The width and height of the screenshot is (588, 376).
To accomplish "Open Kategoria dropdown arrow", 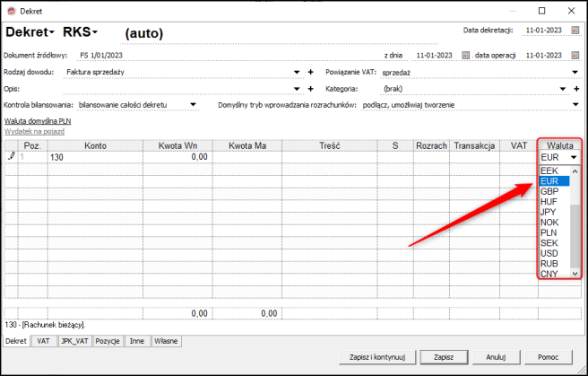I will [563, 89].
